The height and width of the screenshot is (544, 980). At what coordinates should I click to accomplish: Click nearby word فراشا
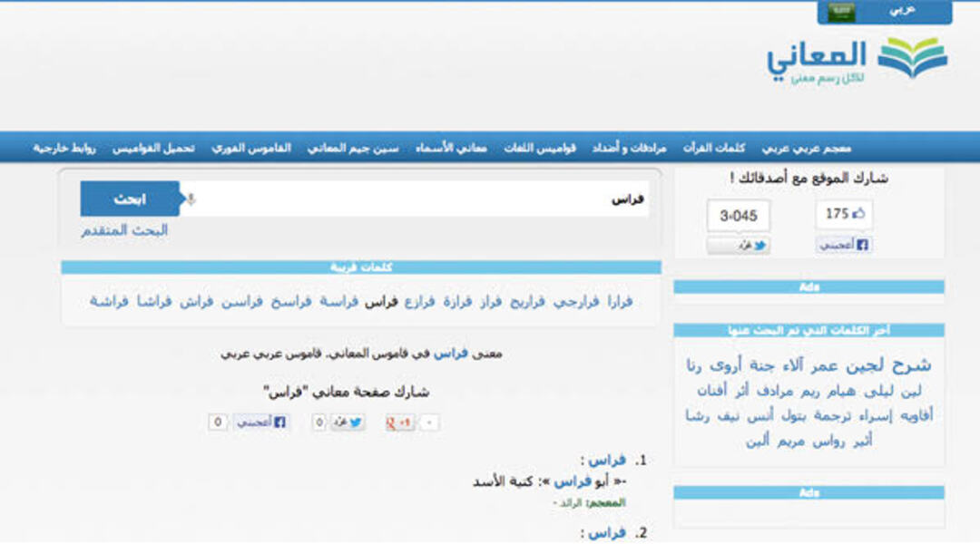click(153, 302)
